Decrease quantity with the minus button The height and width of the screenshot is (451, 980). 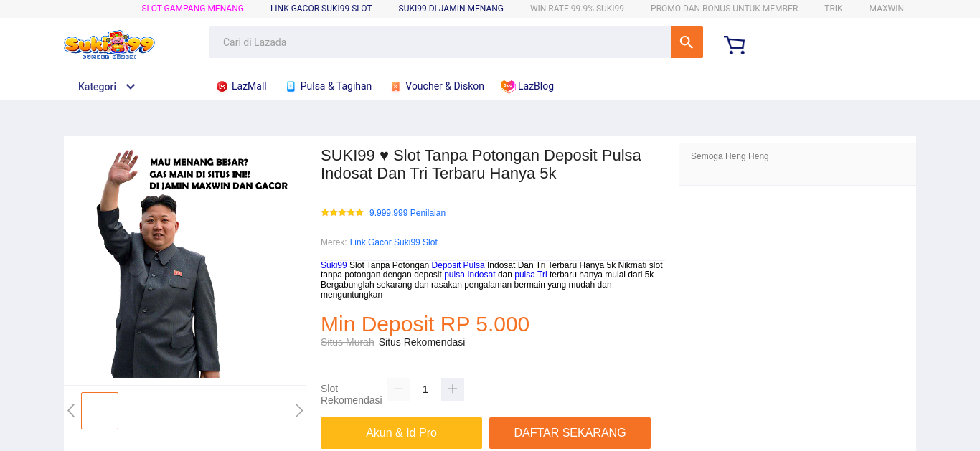click(398, 389)
